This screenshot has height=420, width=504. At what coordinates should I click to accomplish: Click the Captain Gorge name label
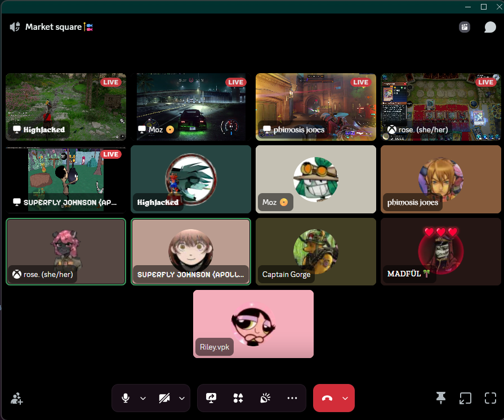[287, 274]
